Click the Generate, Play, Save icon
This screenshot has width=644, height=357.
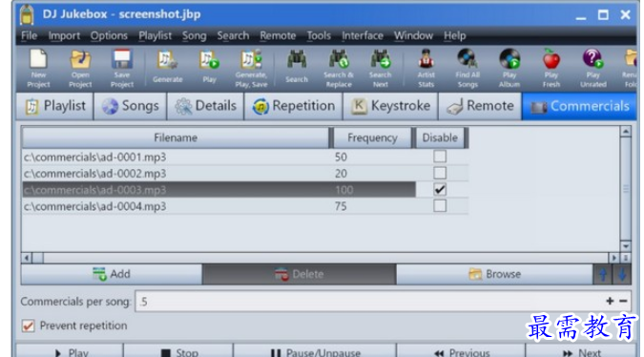pos(251,68)
